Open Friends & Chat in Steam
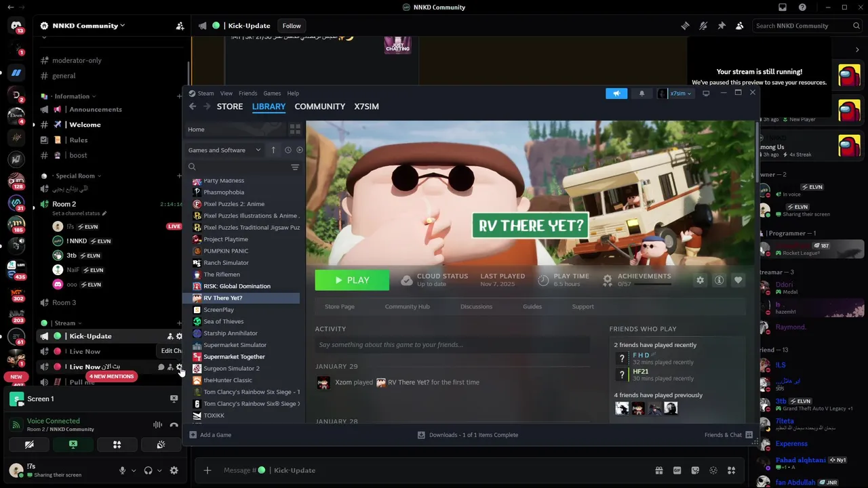The height and width of the screenshot is (488, 868). [x=728, y=434]
